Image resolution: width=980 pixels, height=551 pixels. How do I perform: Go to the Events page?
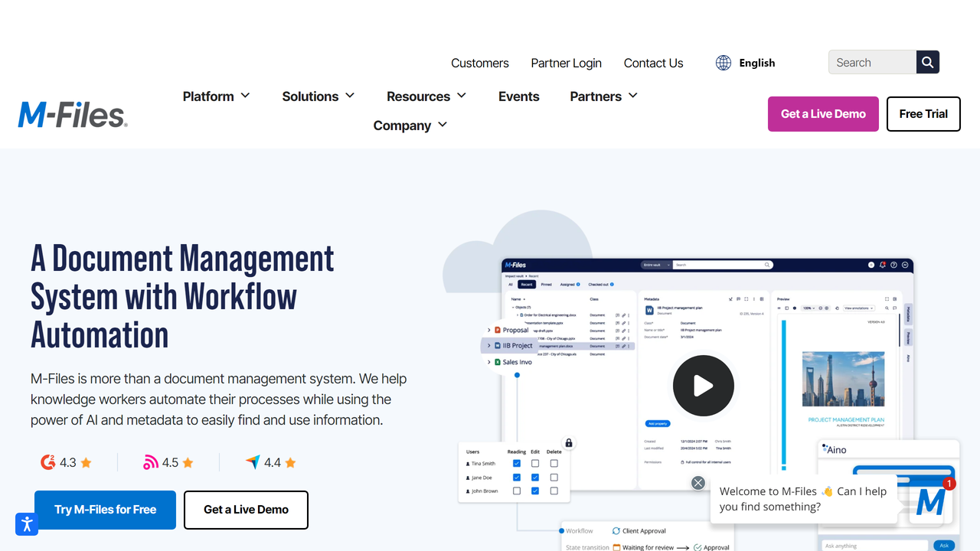tap(519, 96)
